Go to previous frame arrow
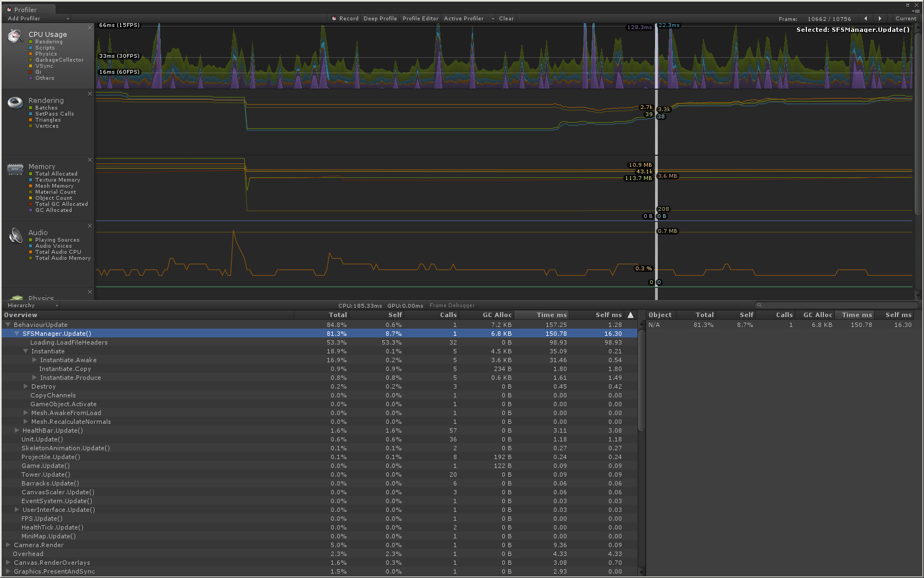 click(x=866, y=19)
